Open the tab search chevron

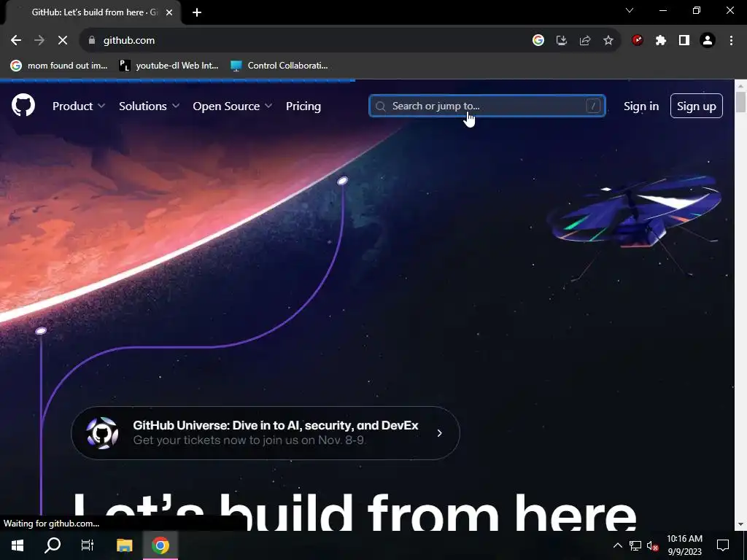(630, 10)
